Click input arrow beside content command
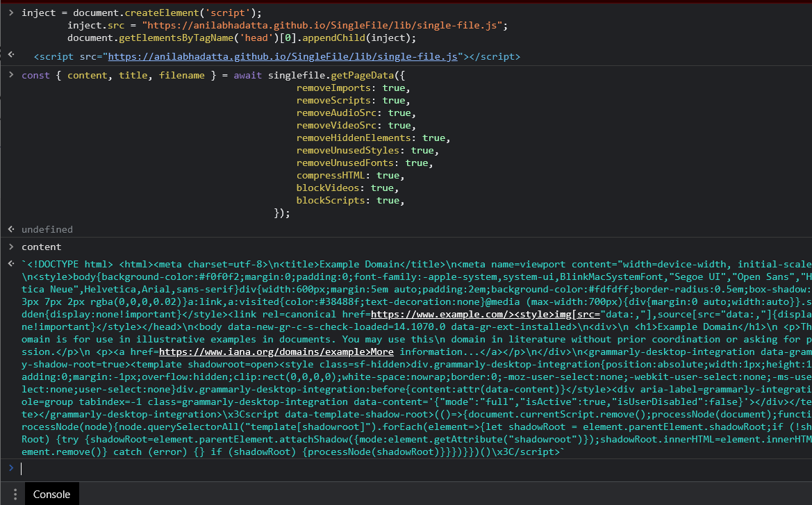This screenshot has height=505, width=812. [11, 247]
